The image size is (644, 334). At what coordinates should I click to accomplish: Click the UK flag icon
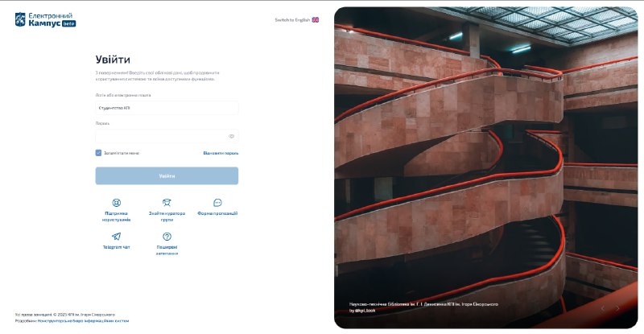pyautogui.click(x=315, y=20)
